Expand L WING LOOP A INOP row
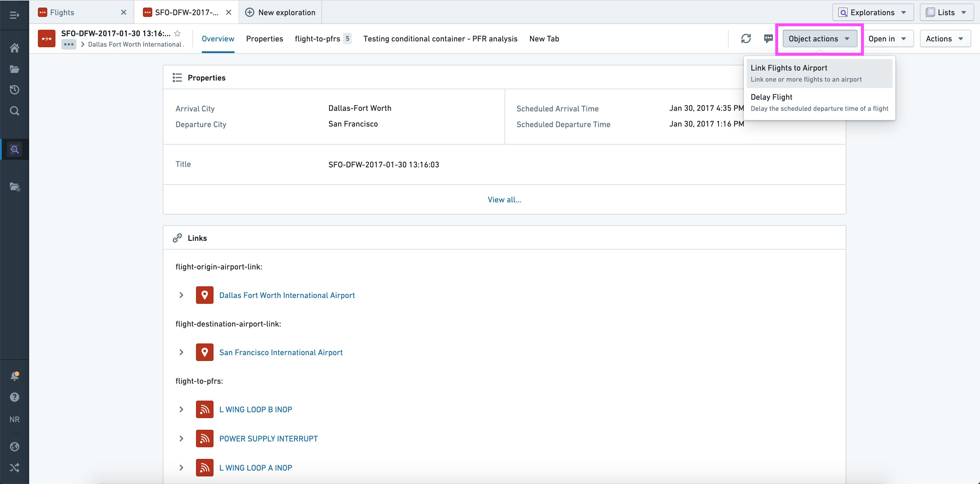 (x=181, y=468)
